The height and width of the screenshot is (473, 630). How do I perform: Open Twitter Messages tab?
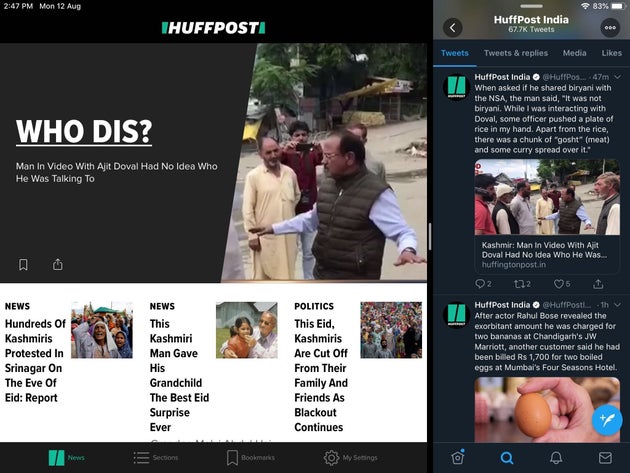[605, 458]
